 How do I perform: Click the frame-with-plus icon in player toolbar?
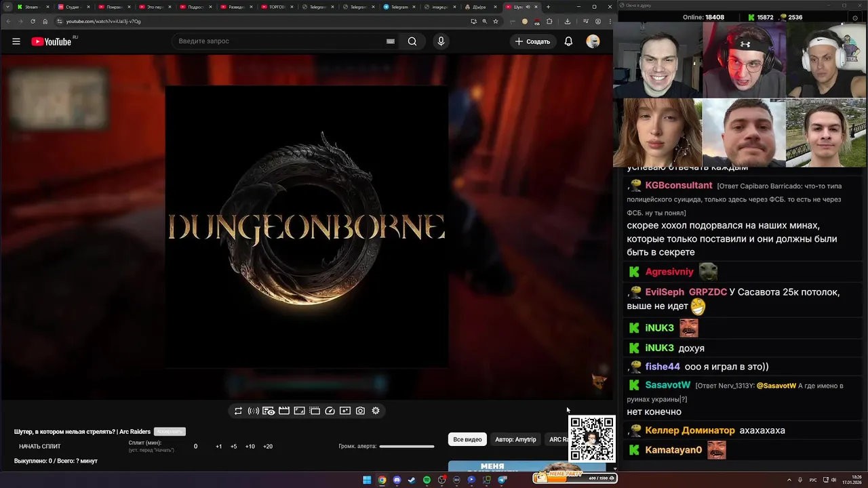point(345,411)
